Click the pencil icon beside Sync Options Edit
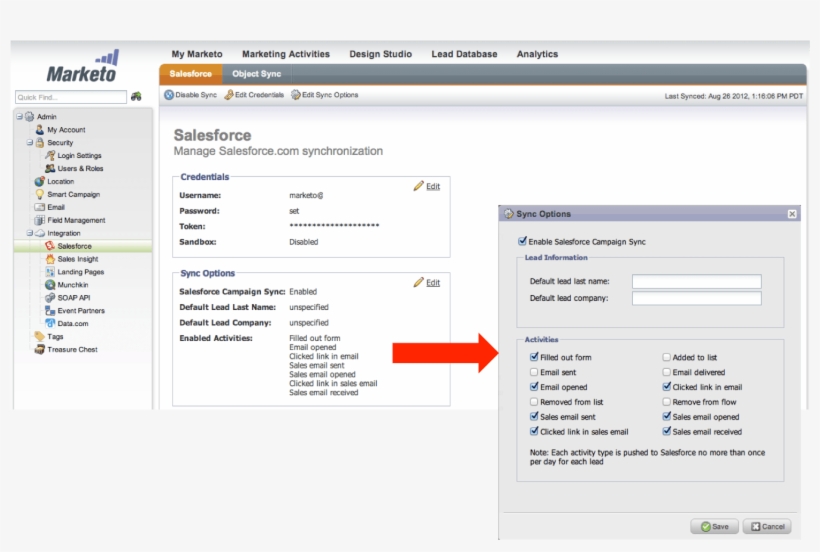Screen dimensions: 820x552 (418, 282)
